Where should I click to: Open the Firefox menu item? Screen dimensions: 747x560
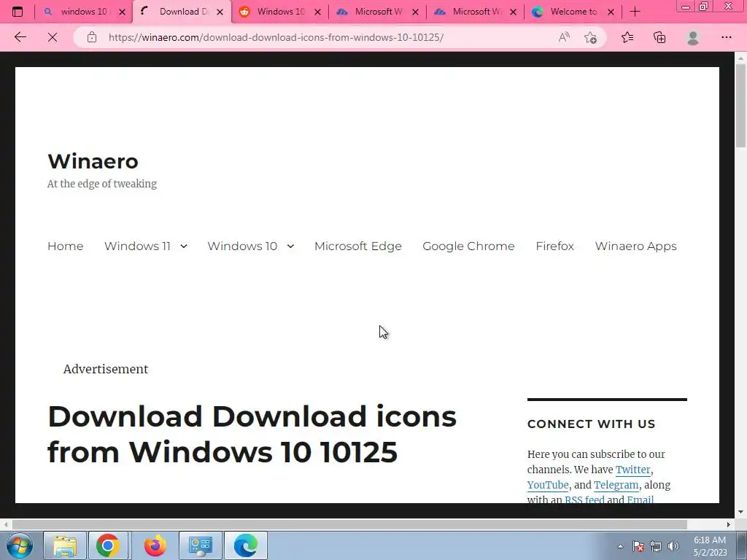coord(554,246)
